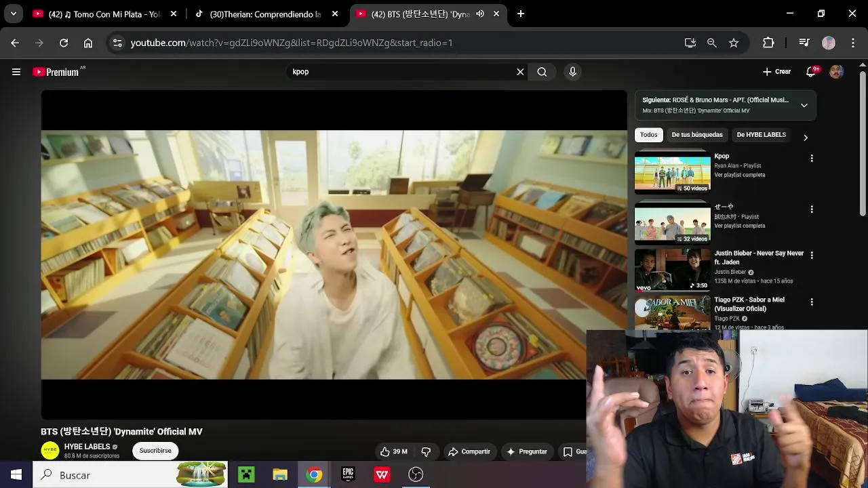Mute the BTS tab via the speaker icon
Image resolution: width=868 pixels, height=488 pixels.
click(480, 14)
